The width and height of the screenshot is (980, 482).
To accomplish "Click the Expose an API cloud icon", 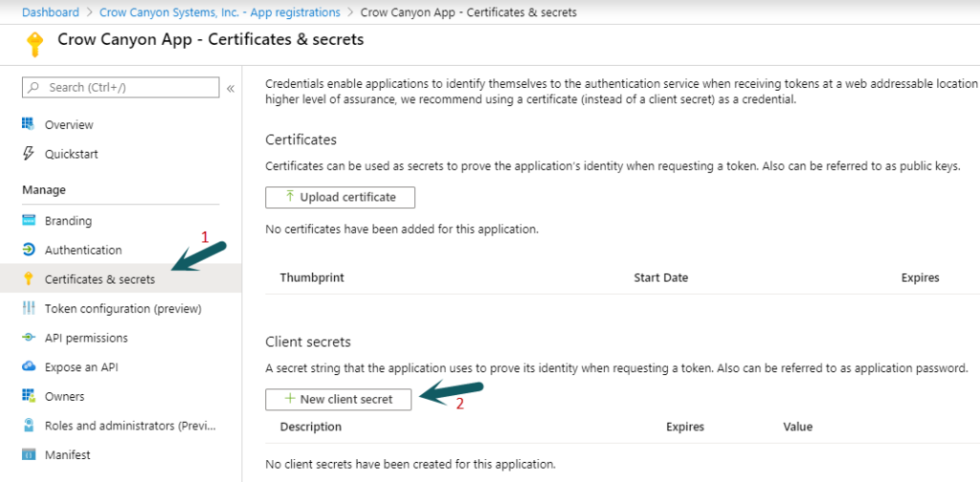I will [x=28, y=367].
